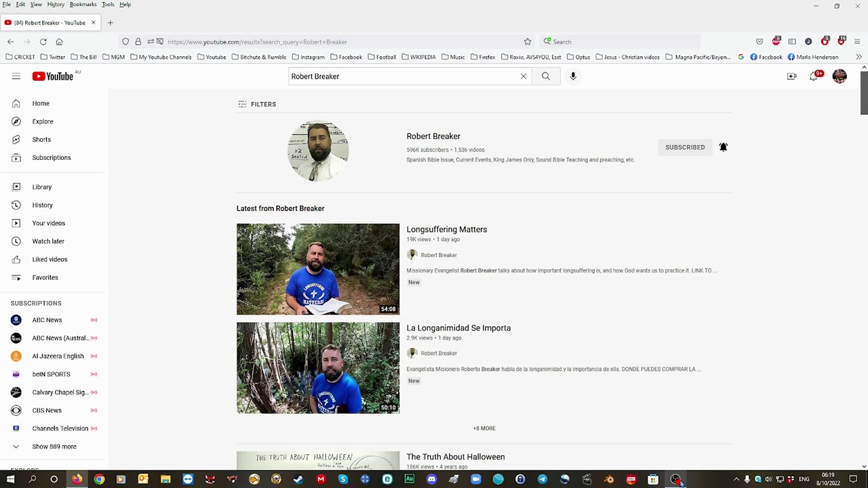The image size is (868, 488).
Task: Show more bookmarks chevron
Action: [859, 57]
